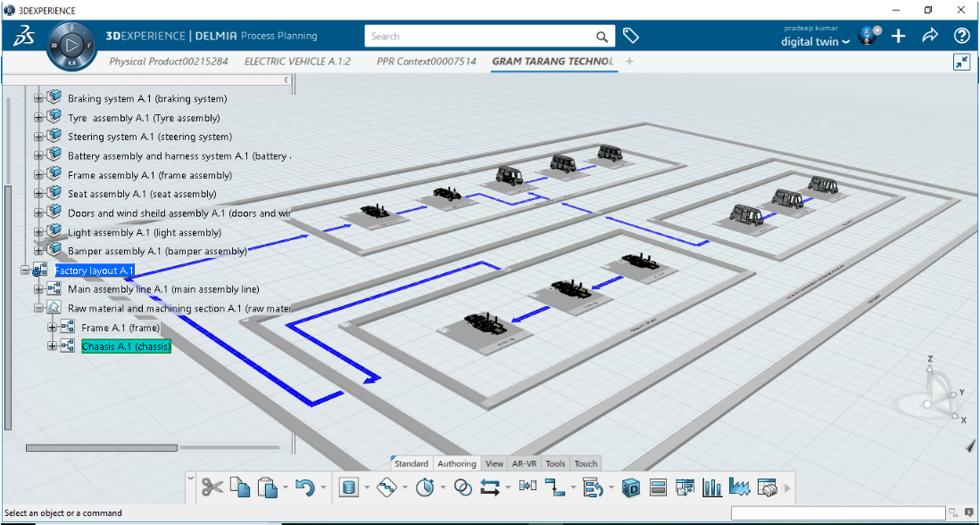
Task: Open the compass play button
Action: click(x=71, y=45)
